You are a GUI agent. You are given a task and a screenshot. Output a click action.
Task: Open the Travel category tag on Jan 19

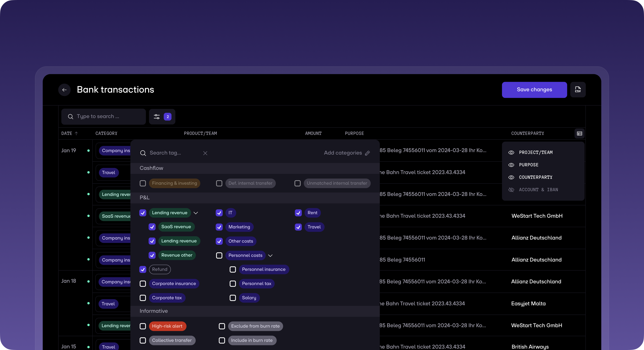point(109,172)
